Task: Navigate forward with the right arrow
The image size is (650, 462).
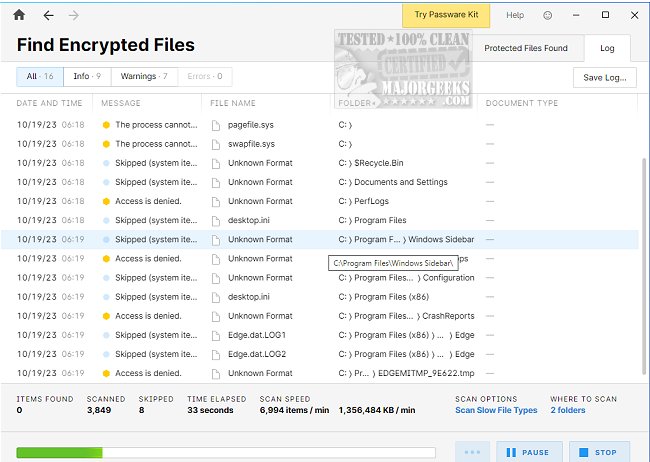Action: click(73, 16)
